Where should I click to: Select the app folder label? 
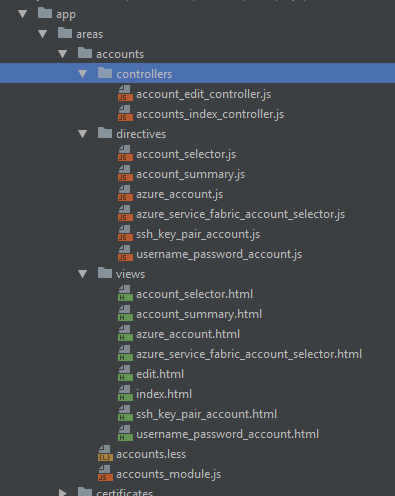point(66,15)
